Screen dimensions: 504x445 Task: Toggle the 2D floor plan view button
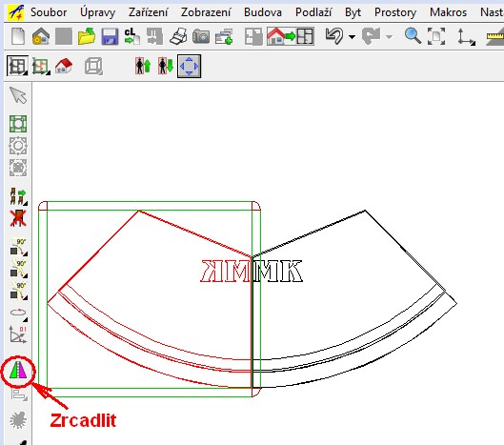[x=17, y=66]
